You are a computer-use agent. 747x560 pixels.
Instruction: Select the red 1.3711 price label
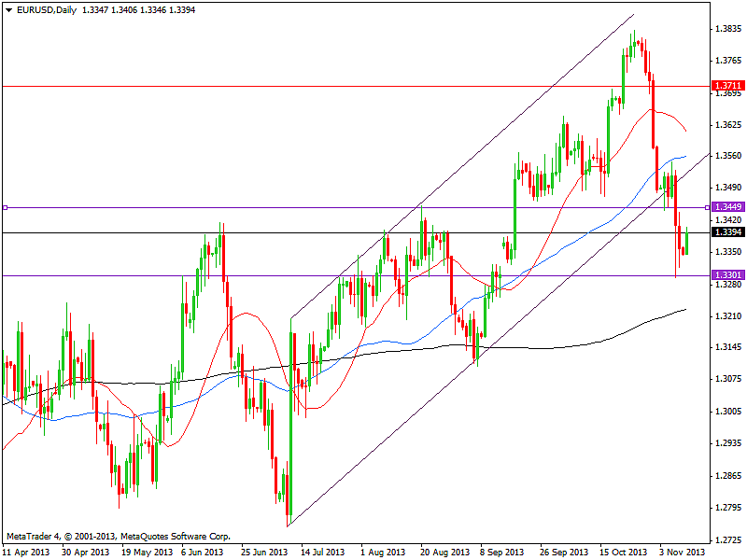(x=726, y=86)
